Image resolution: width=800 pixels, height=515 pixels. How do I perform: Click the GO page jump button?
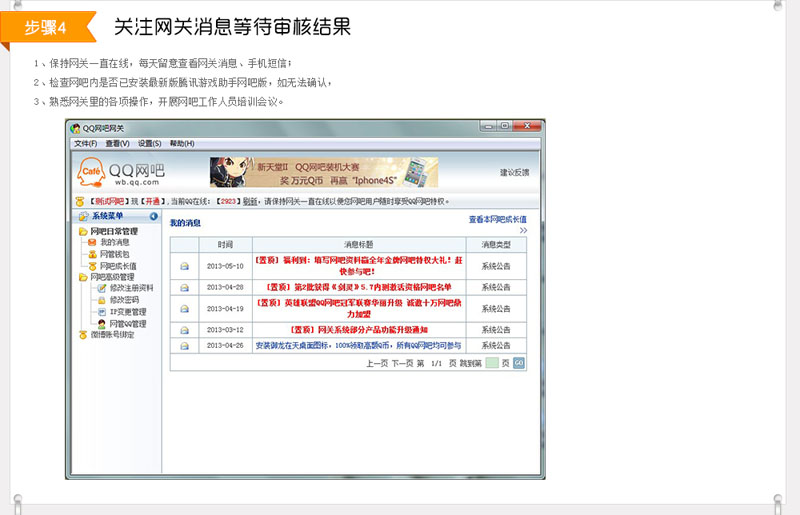point(519,363)
